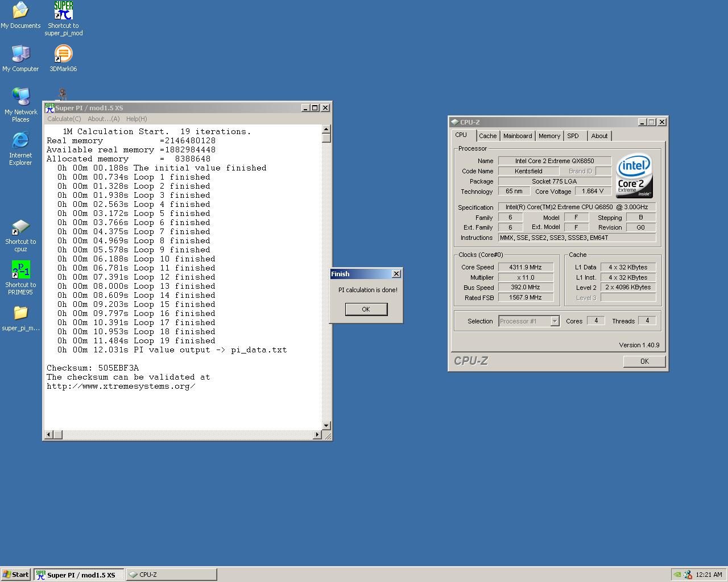
Task: Open the Start menu
Action: pos(16,575)
